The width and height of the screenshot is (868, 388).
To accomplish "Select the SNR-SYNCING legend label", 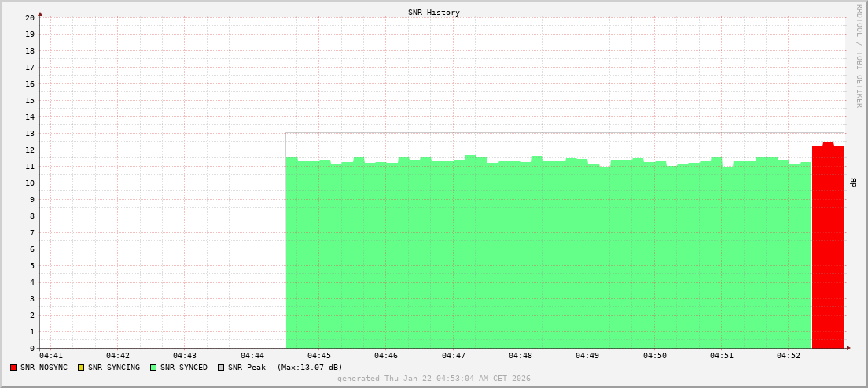I will (114, 368).
